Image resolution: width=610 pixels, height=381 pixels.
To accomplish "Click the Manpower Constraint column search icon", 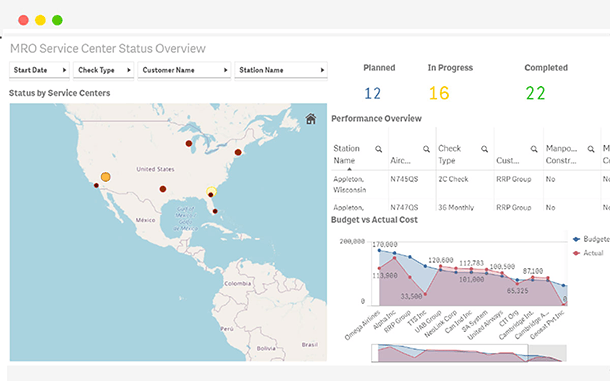I will [591, 149].
